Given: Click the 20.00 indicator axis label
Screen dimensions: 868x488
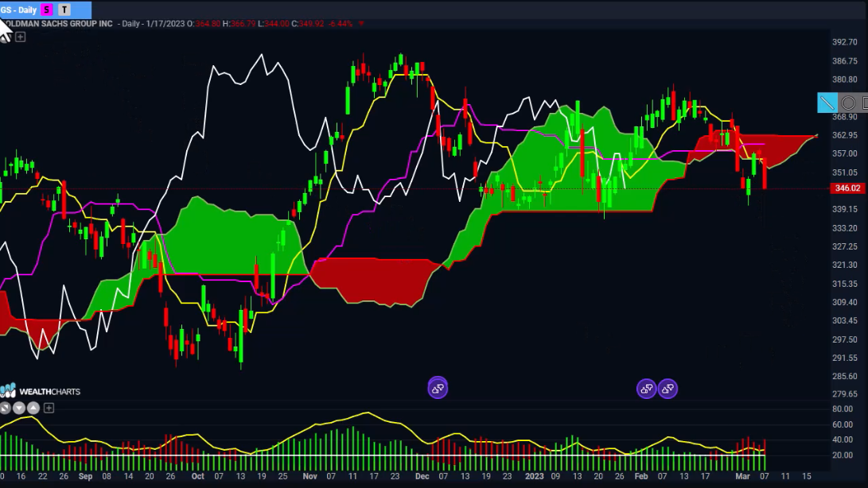Looking at the screenshot, I should [842, 455].
